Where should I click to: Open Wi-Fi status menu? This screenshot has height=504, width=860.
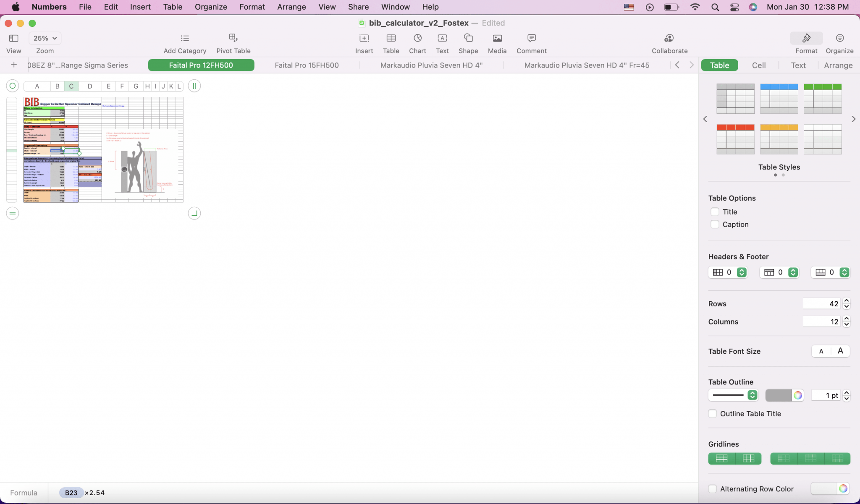coord(695,7)
